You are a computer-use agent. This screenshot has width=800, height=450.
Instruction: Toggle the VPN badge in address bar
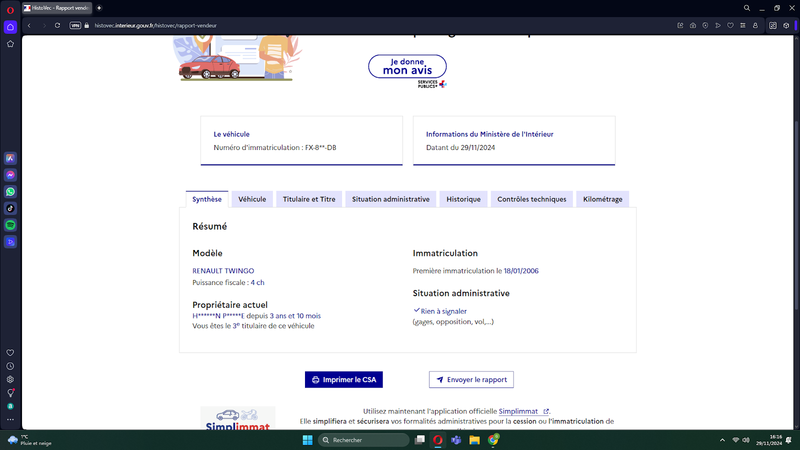click(x=75, y=26)
